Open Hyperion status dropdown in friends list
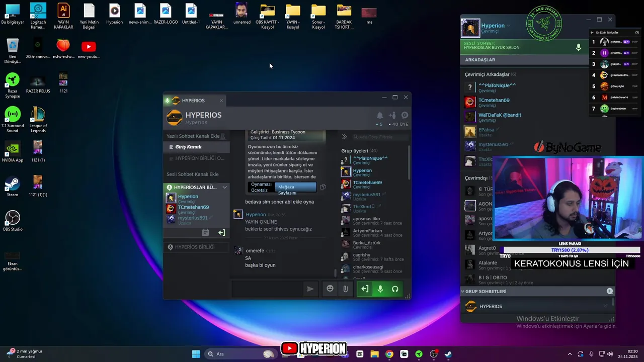This screenshot has width=644, height=362. point(509,26)
